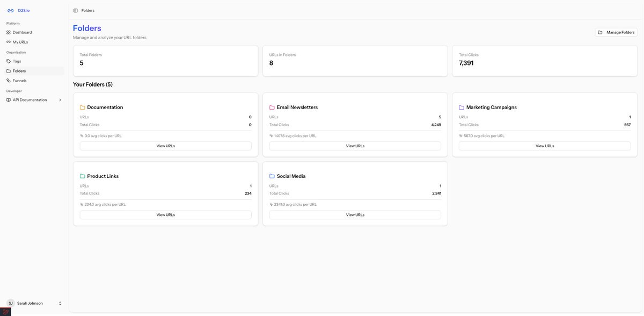Click the Folders sidebar folder icon
Screen dimensions: 644x316
pyautogui.click(x=9, y=71)
